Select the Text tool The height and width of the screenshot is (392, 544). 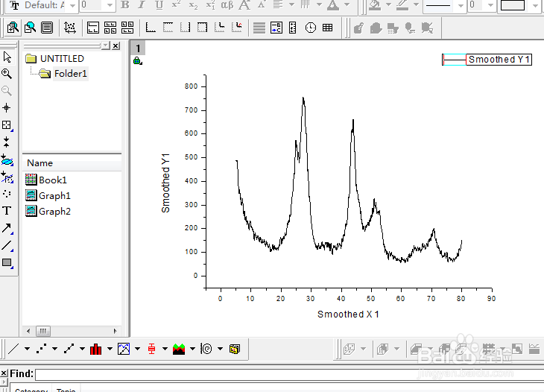[x=7, y=211]
